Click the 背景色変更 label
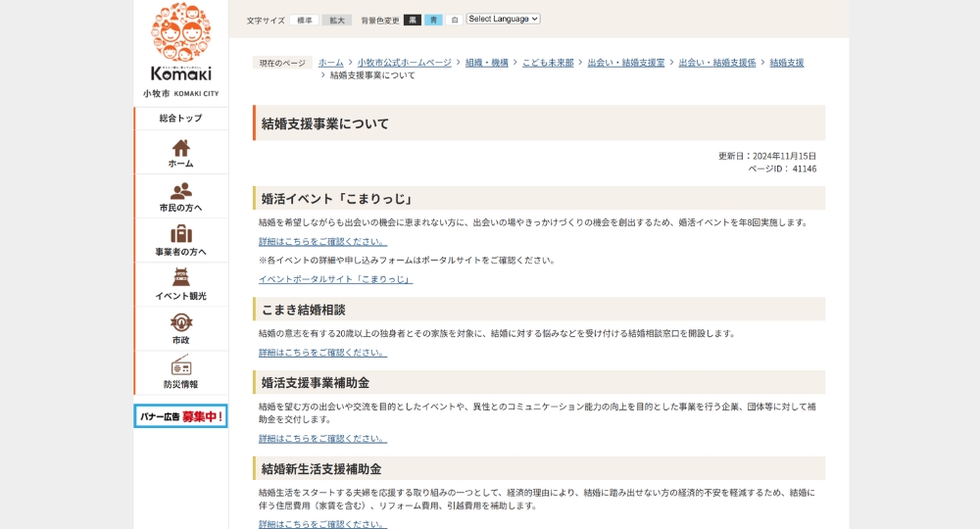This screenshot has height=529, width=980. (x=380, y=21)
